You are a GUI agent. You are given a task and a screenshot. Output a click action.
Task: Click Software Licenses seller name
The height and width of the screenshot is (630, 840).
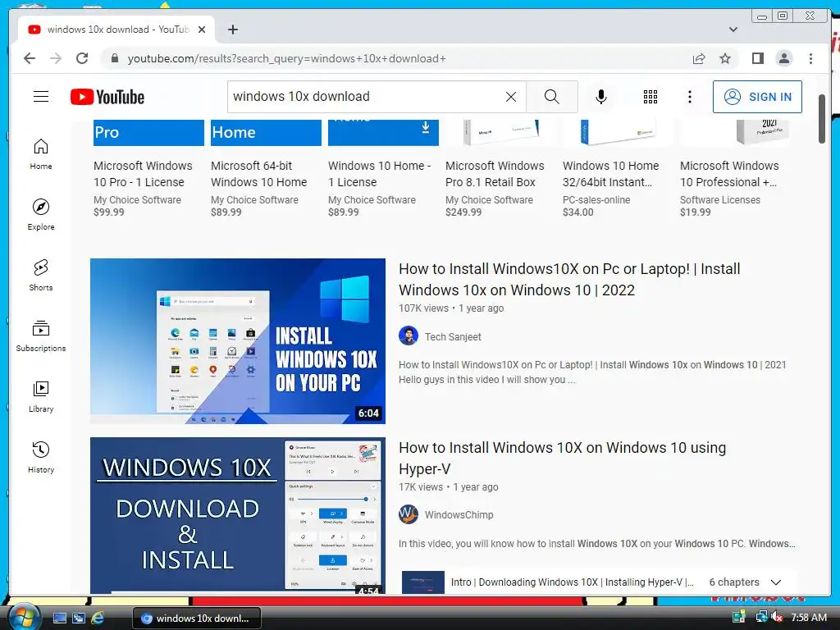720,200
